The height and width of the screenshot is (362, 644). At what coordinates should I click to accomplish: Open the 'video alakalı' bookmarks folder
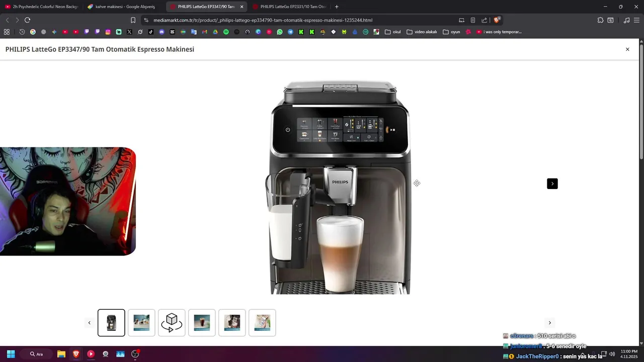coord(422,32)
